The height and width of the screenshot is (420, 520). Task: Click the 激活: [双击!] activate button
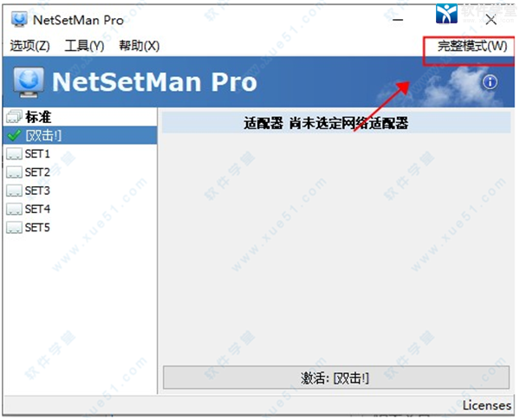point(336,378)
